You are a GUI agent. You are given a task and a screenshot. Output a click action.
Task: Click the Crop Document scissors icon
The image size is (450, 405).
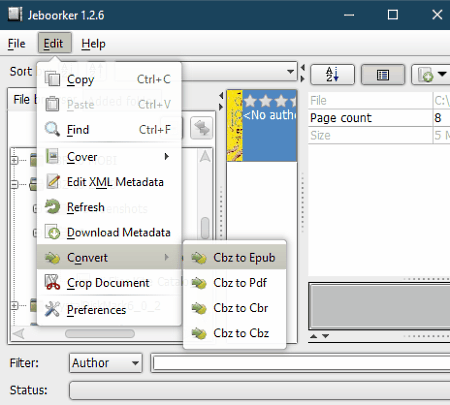[x=52, y=282]
